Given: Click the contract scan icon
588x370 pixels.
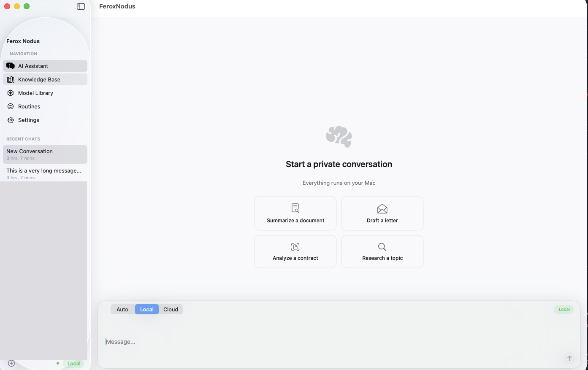Looking at the screenshot, I should point(295,247).
